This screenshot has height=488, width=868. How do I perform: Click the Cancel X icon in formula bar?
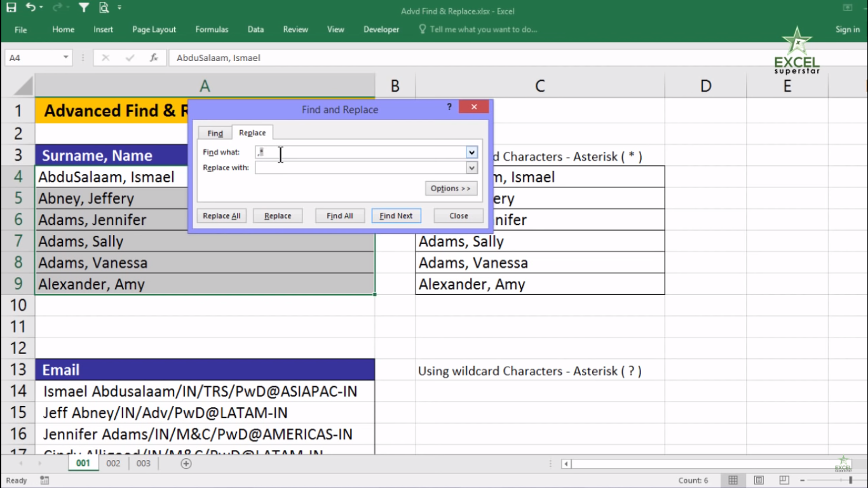tap(105, 58)
